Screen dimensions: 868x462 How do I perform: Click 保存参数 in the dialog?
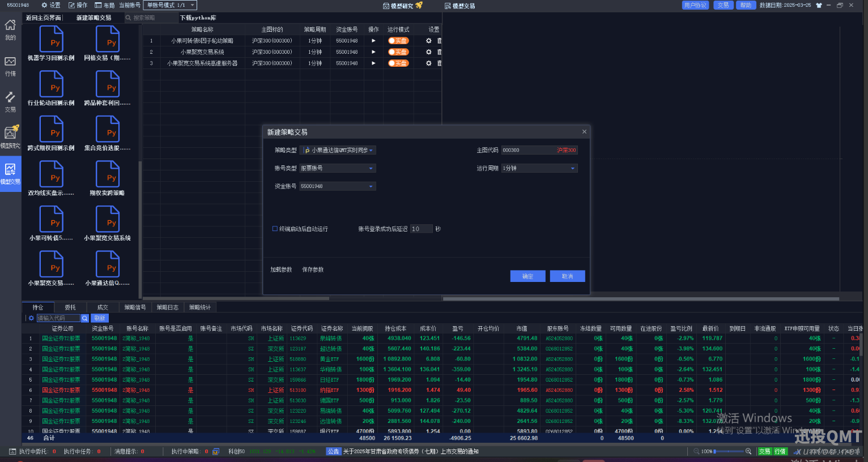click(313, 269)
